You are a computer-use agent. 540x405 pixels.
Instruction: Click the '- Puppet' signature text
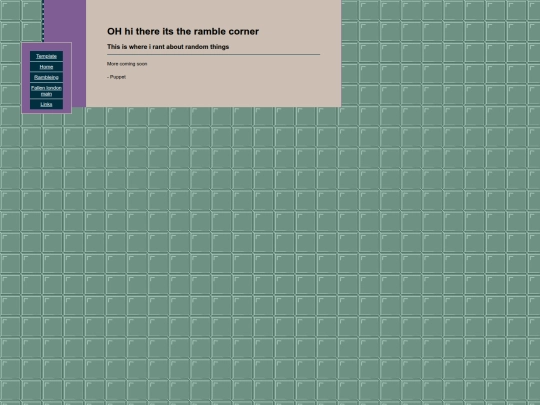(x=116, y=77)
